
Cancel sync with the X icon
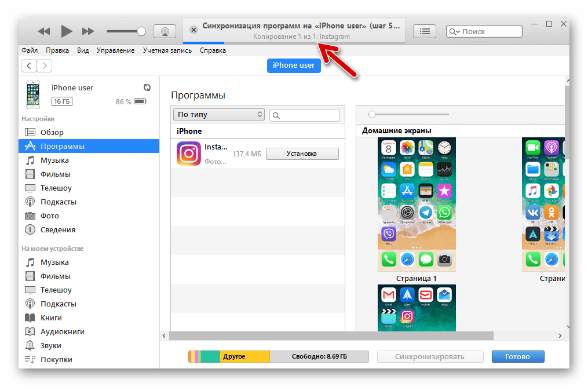[193, 30]
